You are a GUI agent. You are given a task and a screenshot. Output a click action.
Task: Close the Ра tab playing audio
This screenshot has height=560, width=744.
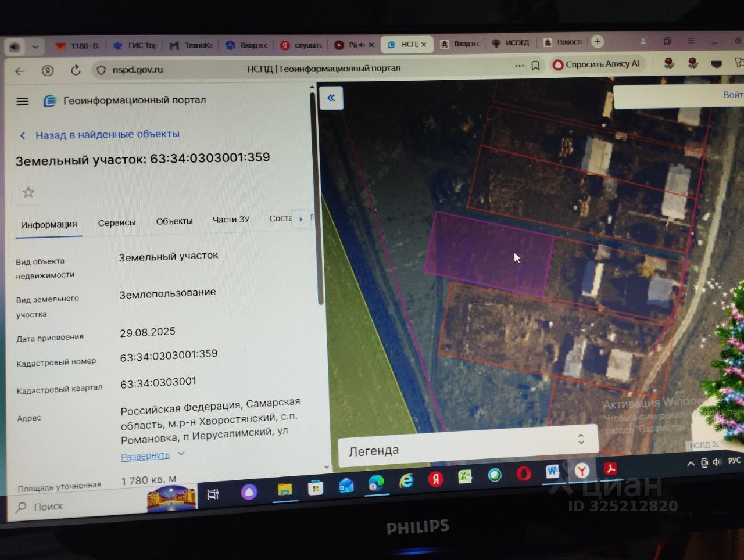click(x=371, y=45)
